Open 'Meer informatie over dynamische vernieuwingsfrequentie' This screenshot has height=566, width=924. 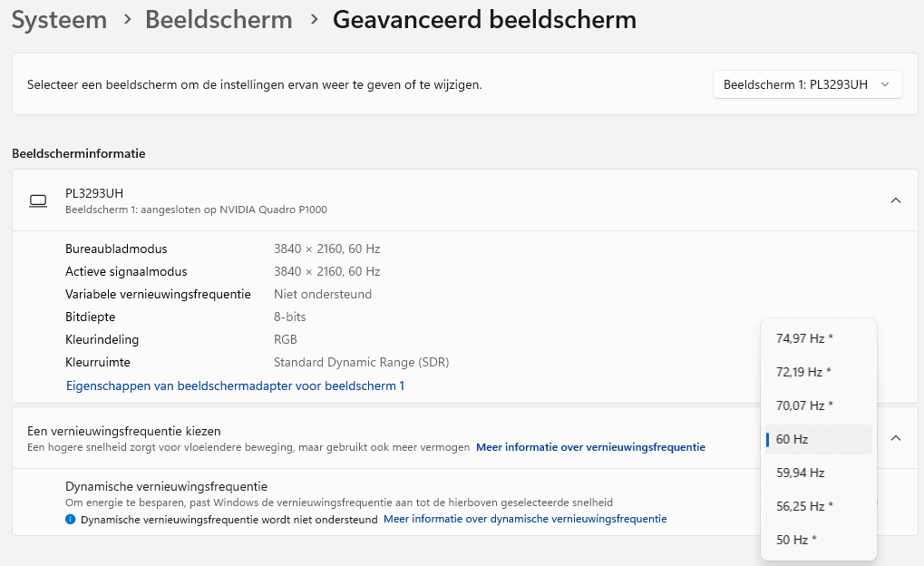(x=525, y=519)
